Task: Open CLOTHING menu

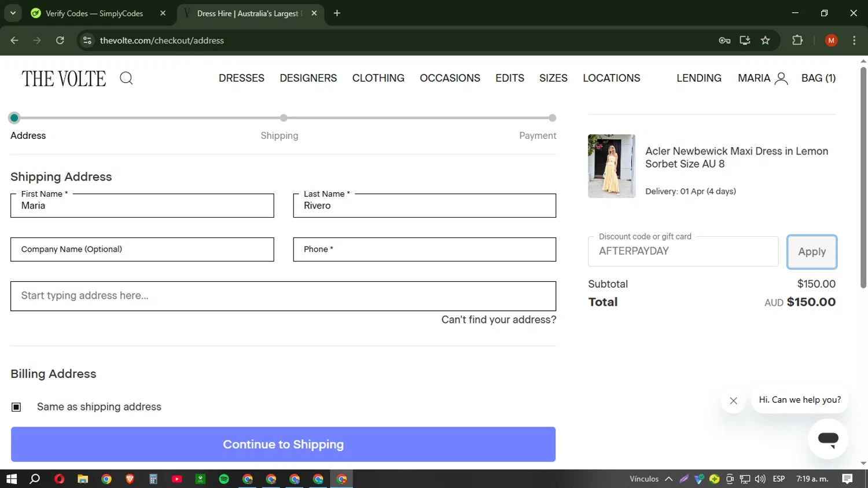Action: click(378, 78)
